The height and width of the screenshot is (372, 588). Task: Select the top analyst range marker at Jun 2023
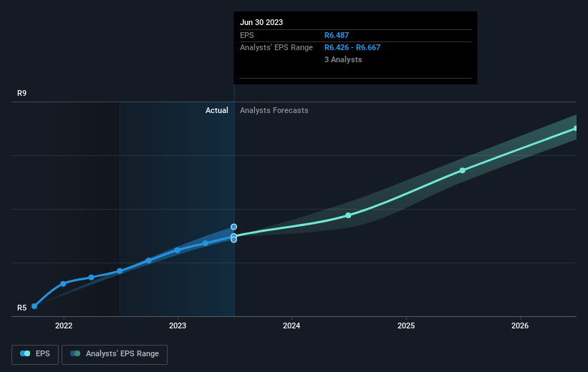click(233, 227)
